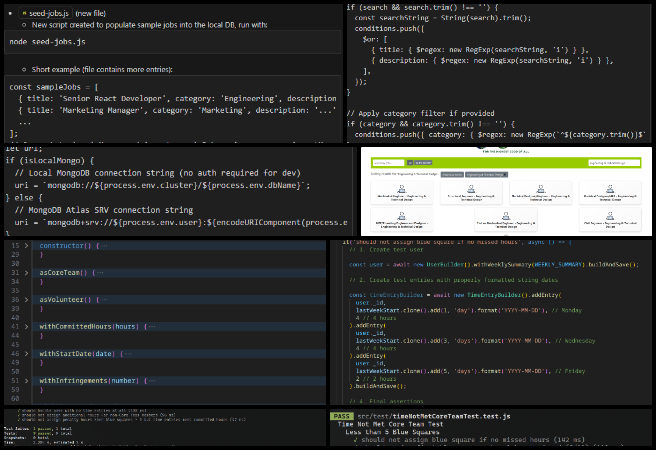This screenshot has width=656, height=450.
Task: Click the 'description: { $regex: new RegExp' line
Action: [492, 61]
